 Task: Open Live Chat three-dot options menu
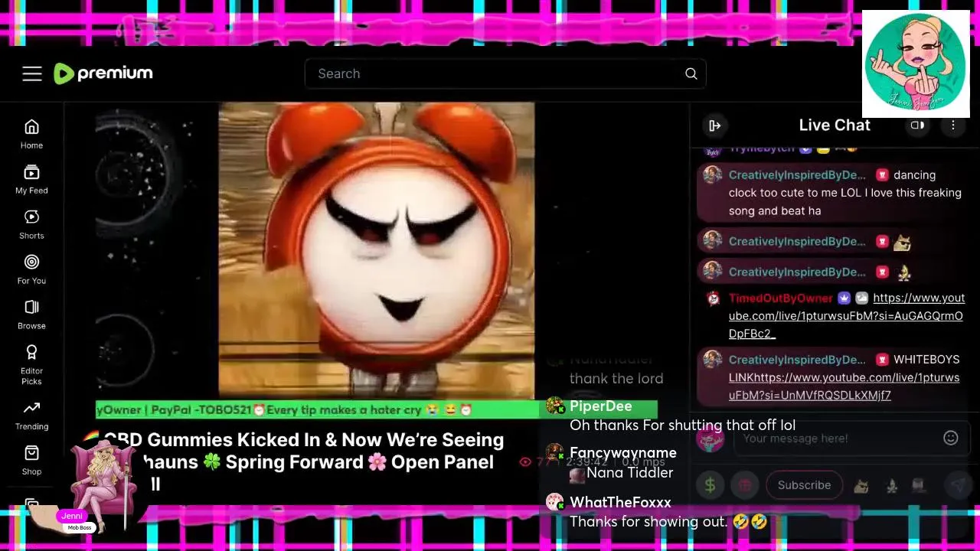953,126
